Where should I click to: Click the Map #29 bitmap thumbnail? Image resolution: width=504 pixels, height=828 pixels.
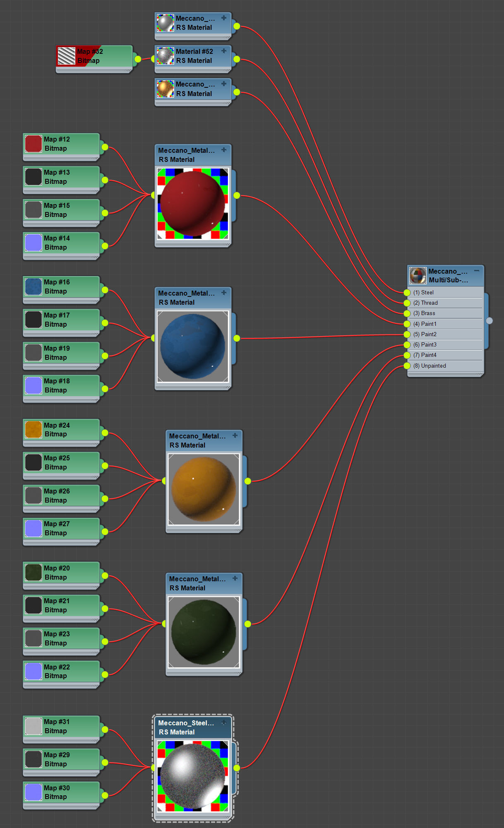[x=34, y=759]
